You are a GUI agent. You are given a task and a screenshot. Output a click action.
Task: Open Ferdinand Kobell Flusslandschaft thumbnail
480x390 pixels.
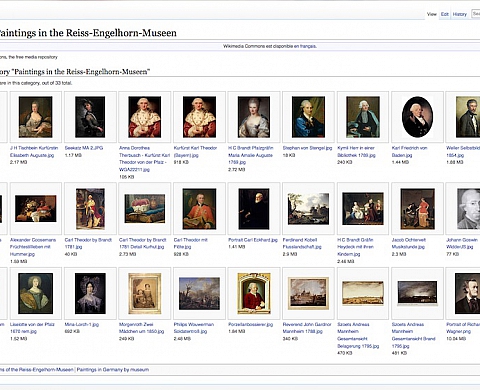308,209
